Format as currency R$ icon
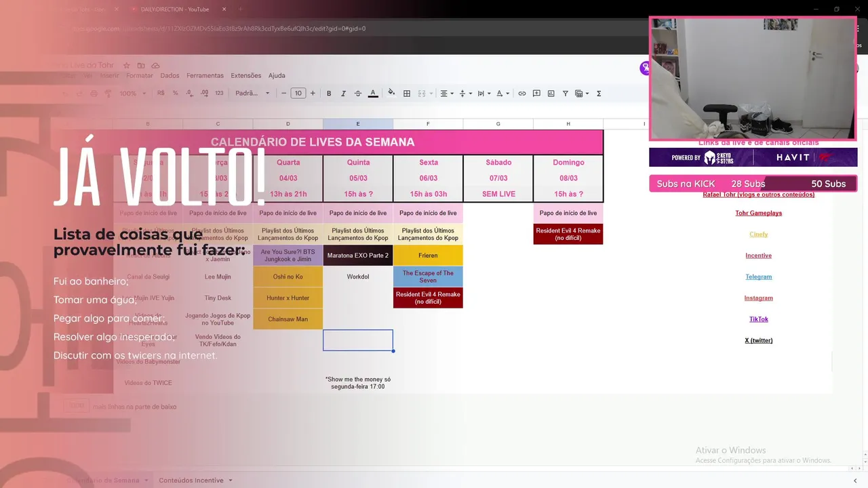This screenshot has height=488, width=868. [x=161, y=94]
